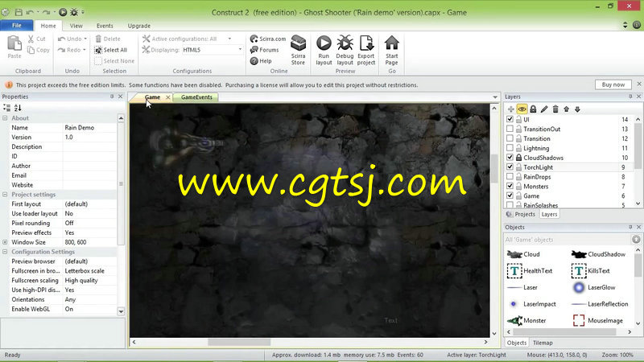Select the KillsText object icon

579,271
